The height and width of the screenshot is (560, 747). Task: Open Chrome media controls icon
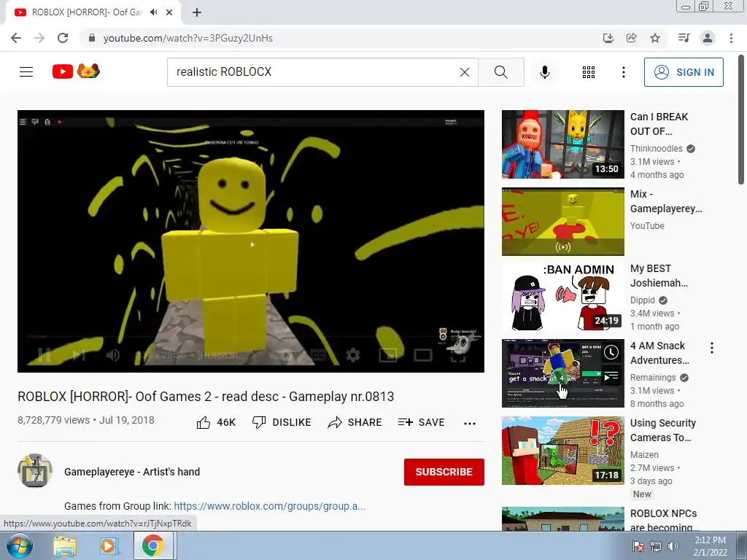[684, 38]
